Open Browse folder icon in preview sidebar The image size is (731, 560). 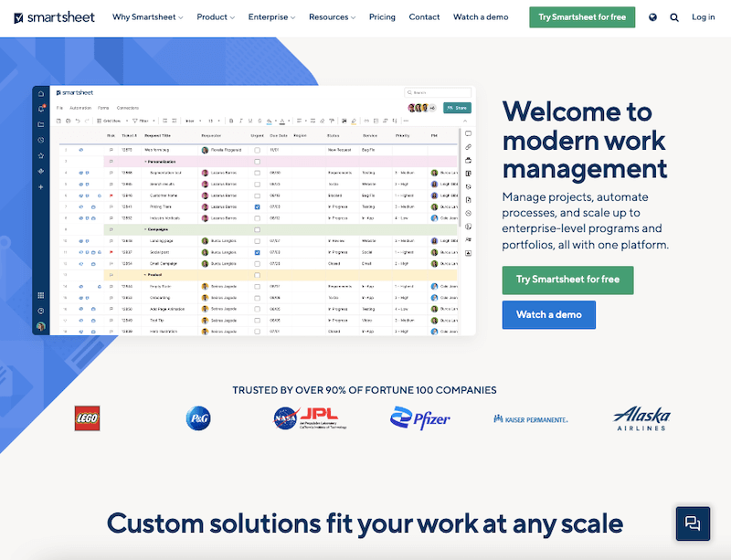click(x=41, y=124)
